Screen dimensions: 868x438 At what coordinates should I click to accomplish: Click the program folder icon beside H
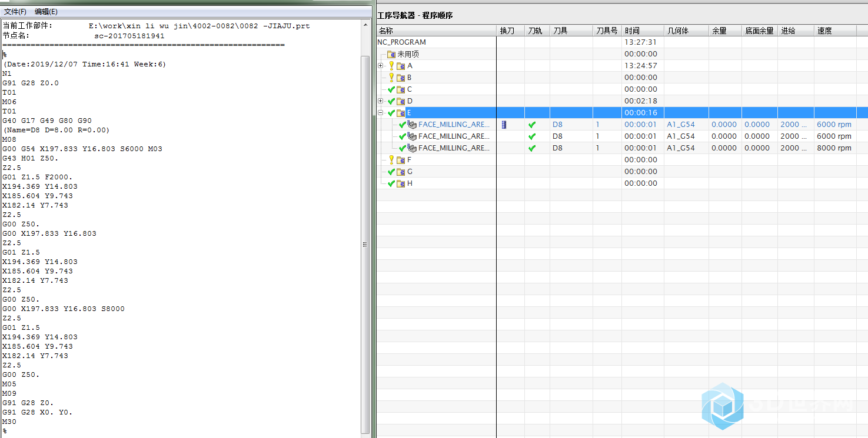pyautogui.click(x=401, y=183)
